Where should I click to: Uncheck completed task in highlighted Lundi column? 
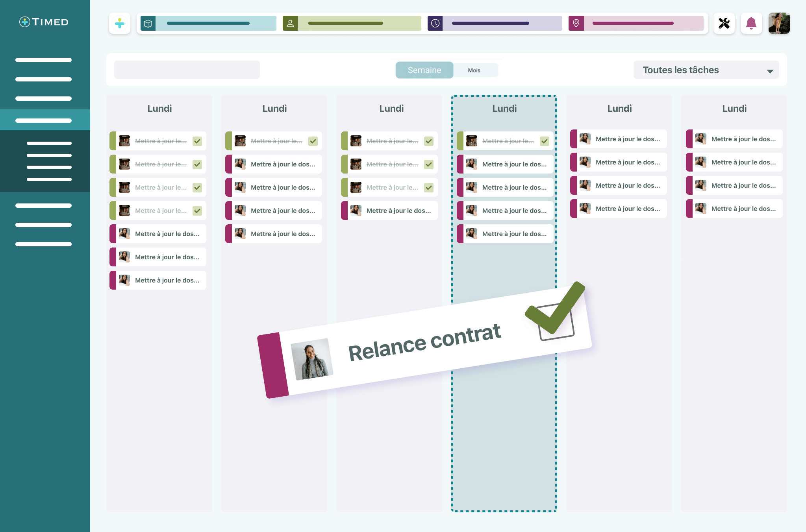[545, 141]
